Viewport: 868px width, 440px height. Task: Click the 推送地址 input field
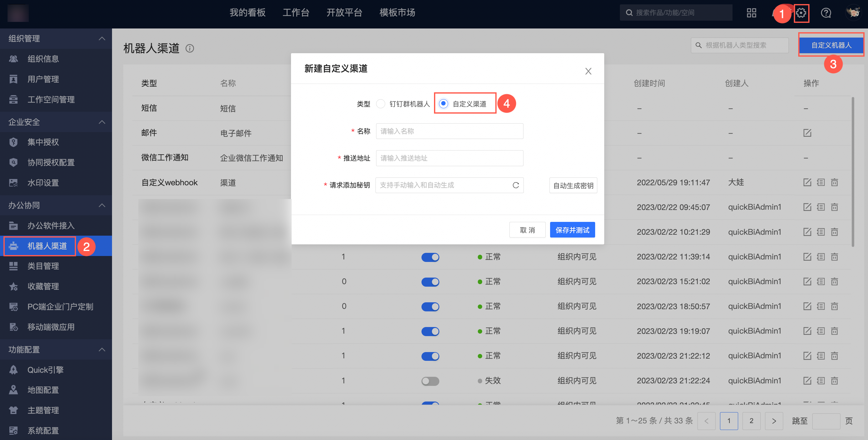click(x=450, y=158)
